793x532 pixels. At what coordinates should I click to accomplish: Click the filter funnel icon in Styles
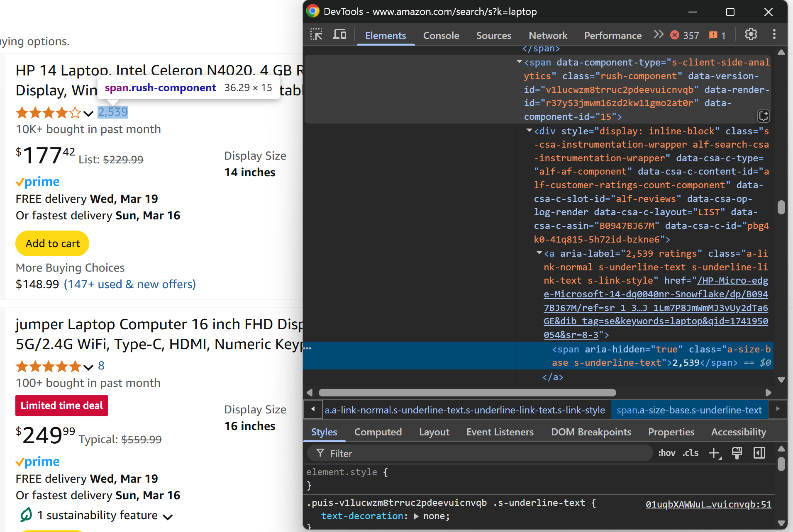pyautogui.click(x=320, y=453)
